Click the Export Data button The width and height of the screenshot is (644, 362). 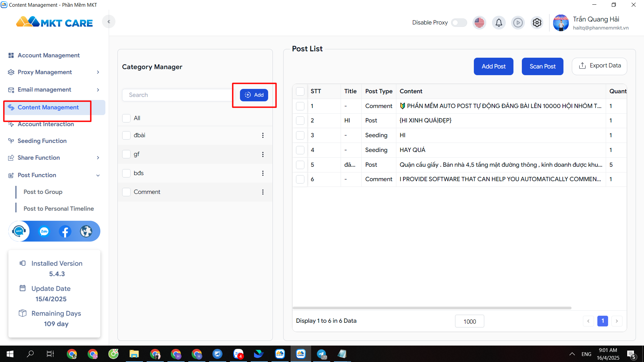tap(599, 66)
